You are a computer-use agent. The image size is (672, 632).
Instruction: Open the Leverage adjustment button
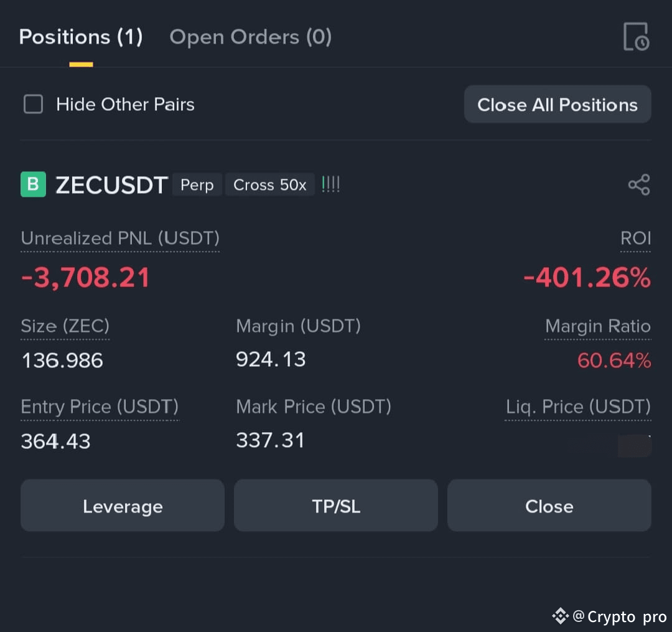(123, 506)
